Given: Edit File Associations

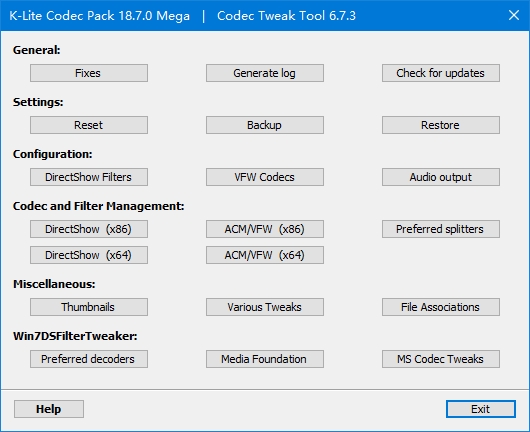Looking at the screenshot, I should 441,307.
